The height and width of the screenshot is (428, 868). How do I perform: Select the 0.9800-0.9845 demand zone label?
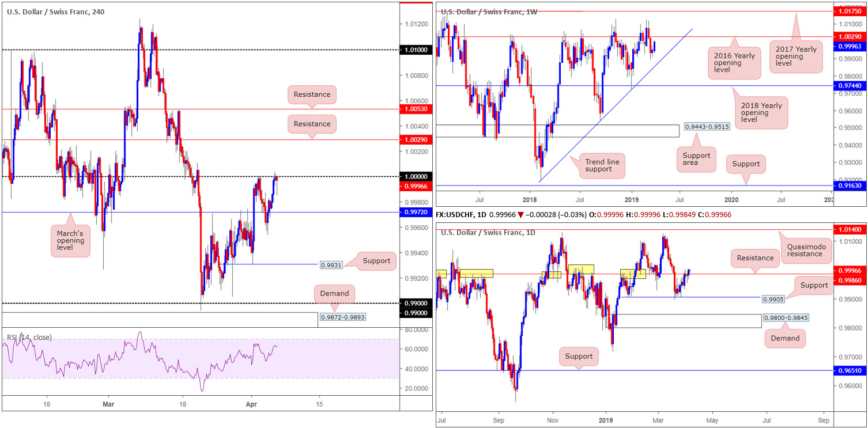point(787,317)
